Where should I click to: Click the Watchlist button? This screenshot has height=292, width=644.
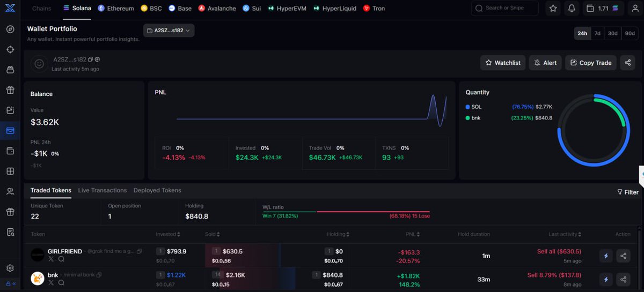point(503,63)
